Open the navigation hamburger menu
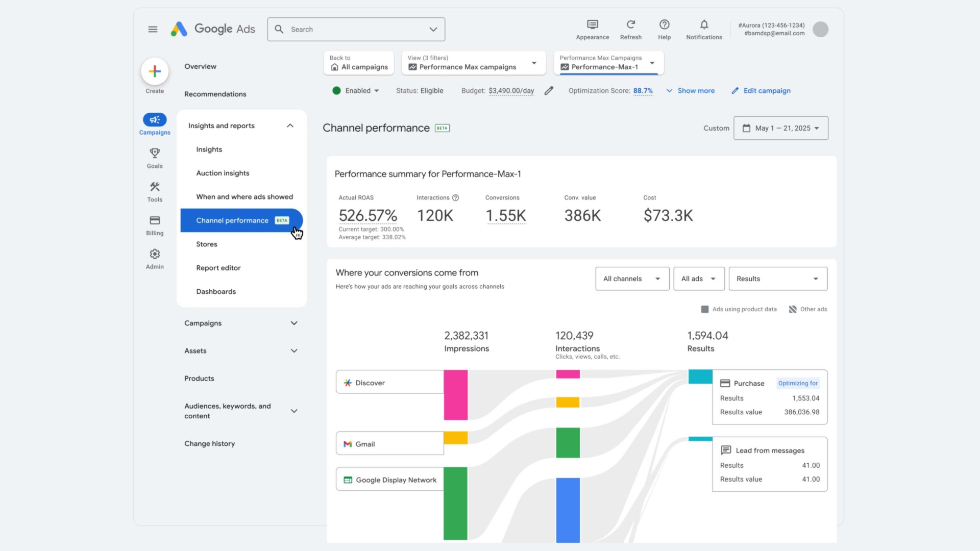 coord(153,29)
